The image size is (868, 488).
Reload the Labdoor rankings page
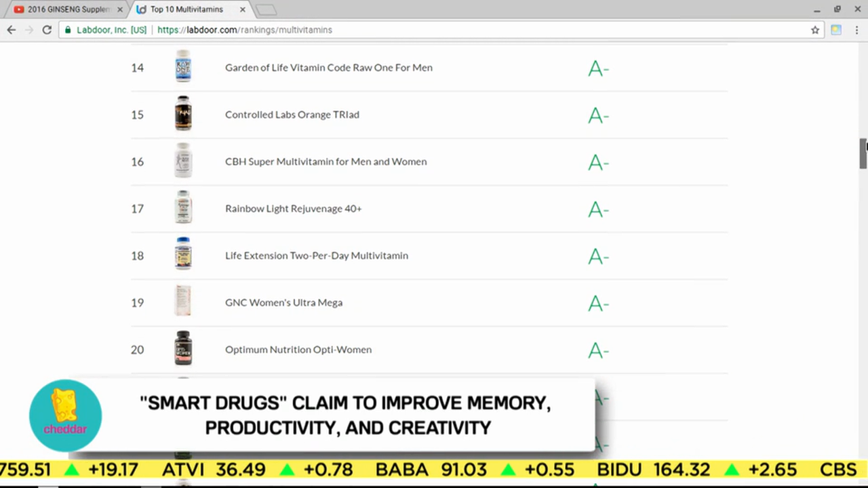[47, 30]
